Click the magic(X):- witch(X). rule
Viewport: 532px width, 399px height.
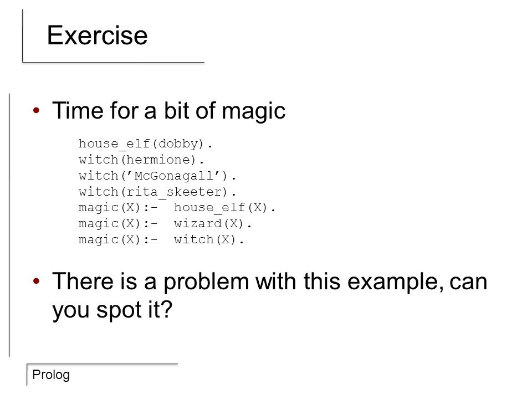click(161, 240)
